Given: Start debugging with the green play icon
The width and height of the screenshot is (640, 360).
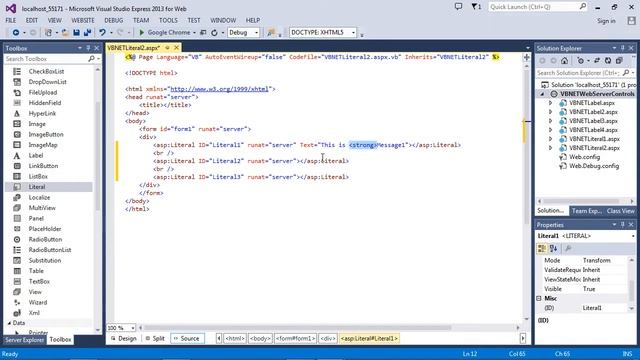Looking at the screenshot, I should click(x=142, y=32).
